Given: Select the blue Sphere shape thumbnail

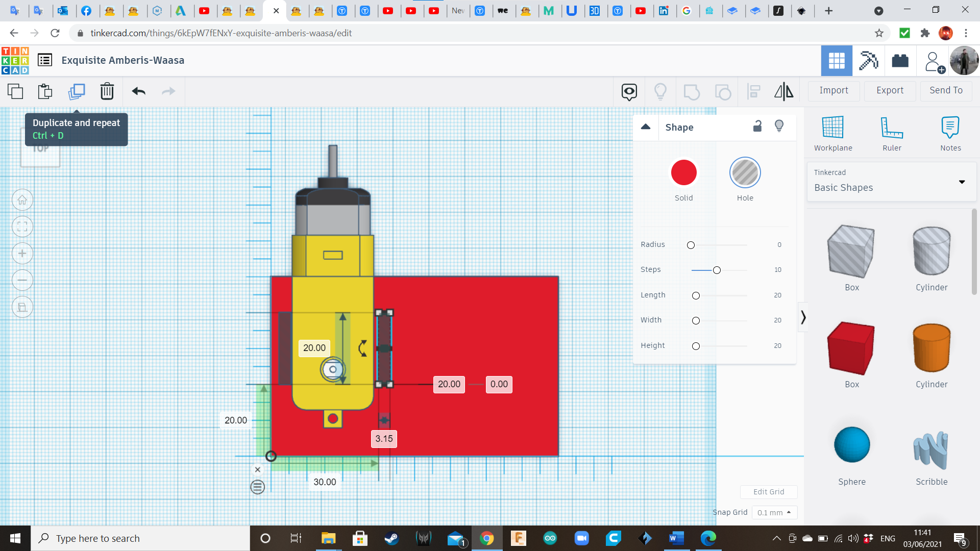Looking at the screenshot, I should pos(851,444).
